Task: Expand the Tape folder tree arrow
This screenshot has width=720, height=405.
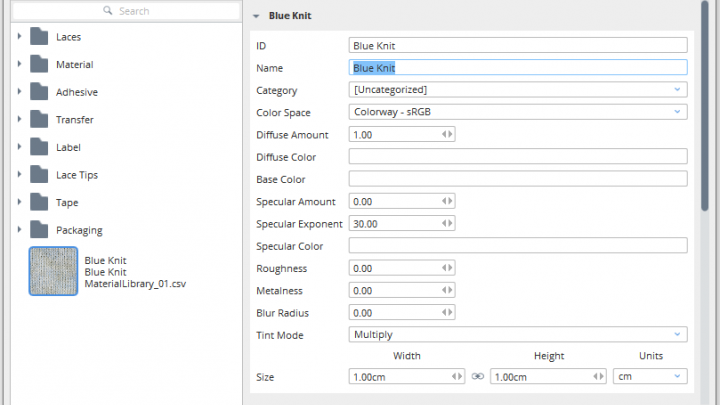Action: point(19,202)
